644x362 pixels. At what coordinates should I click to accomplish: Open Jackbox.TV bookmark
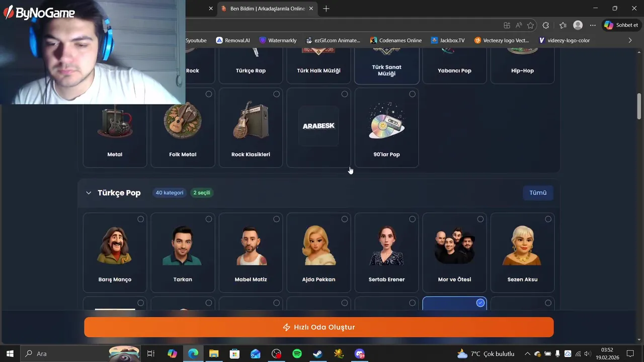(x=448, y=40)
